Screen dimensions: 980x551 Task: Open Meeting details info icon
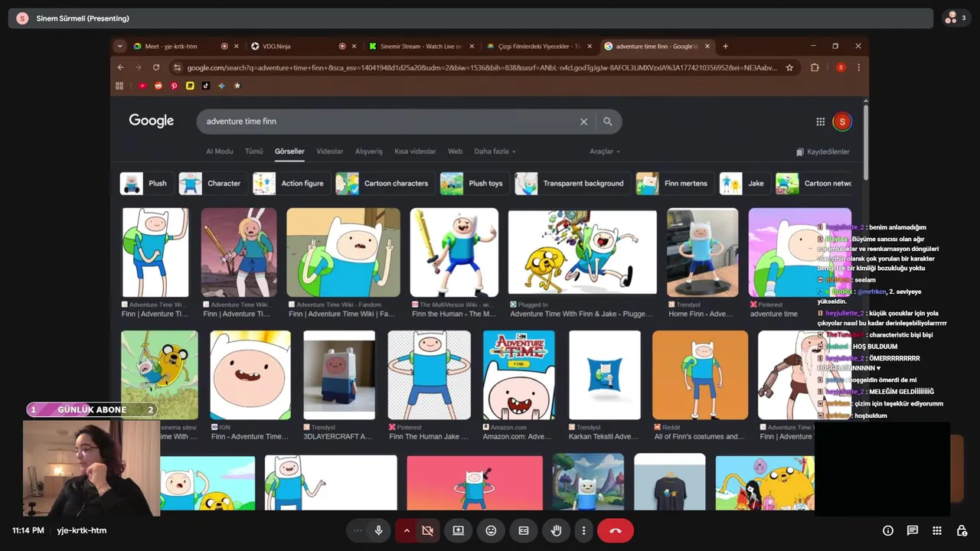[888, 530]
